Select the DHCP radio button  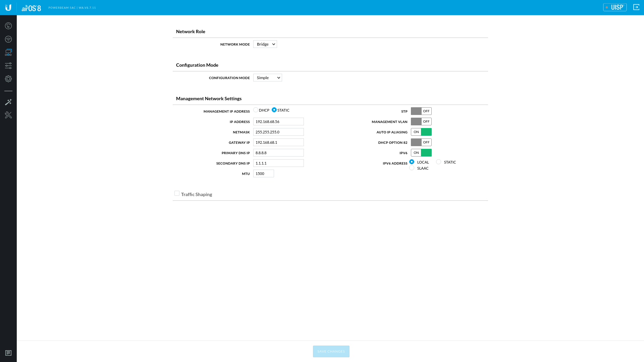[x=256, y=110]
